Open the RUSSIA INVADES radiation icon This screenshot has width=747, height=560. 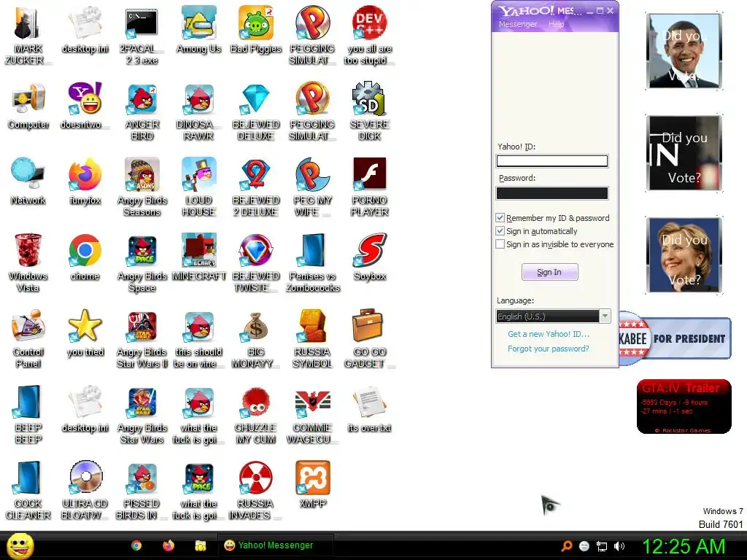pyautogui.click(x=256, y=490)
